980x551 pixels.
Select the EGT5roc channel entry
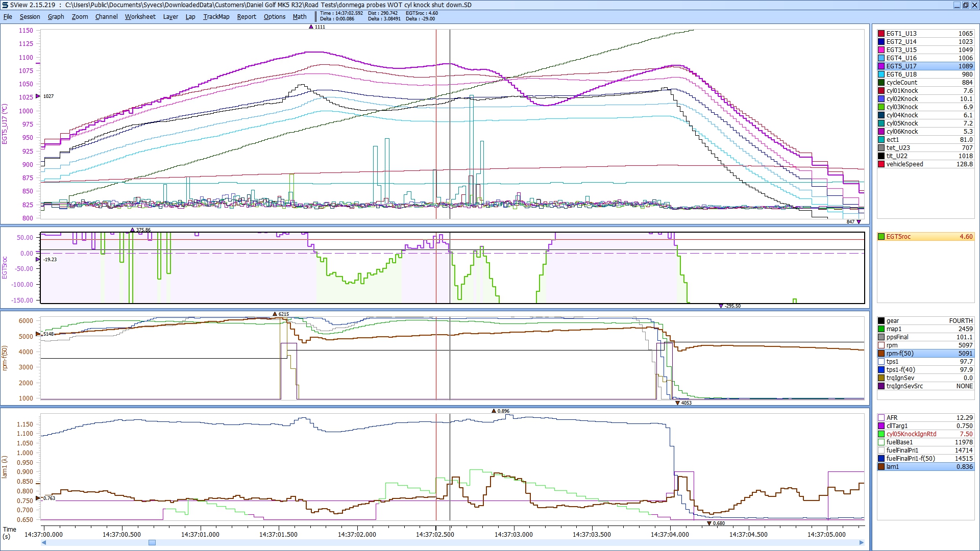(x=898, y=237)
